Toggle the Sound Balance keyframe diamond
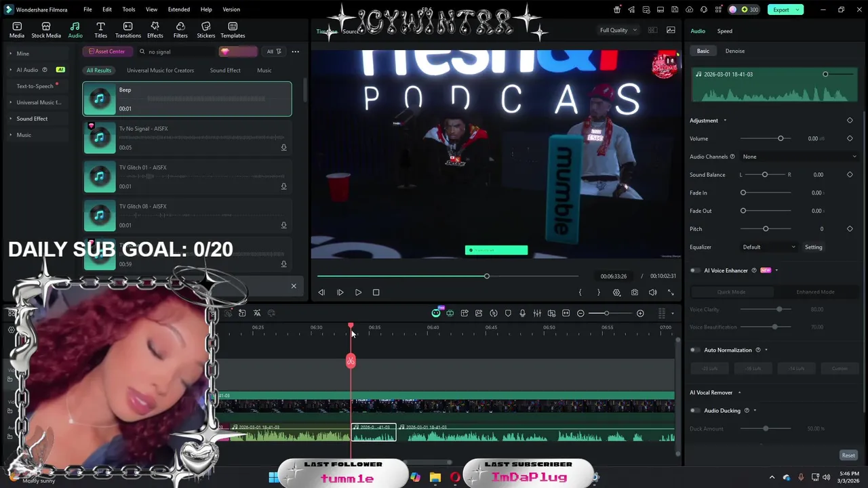Image resolution: width=868 pixels, height=488 pixels. [850, 175]
